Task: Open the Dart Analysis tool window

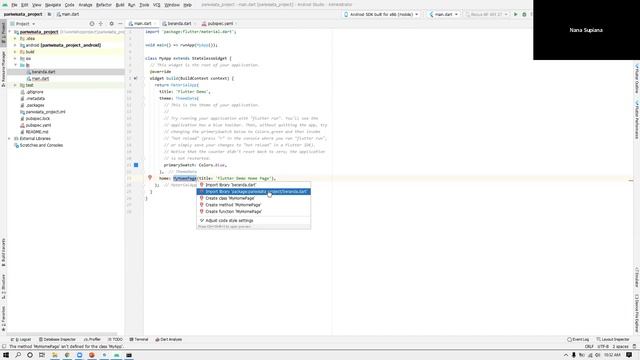Action: pos(169,340)
